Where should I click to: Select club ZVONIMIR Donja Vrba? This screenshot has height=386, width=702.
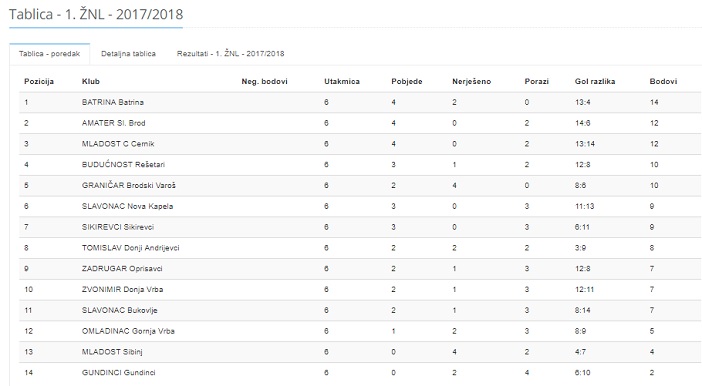[123, 289]
